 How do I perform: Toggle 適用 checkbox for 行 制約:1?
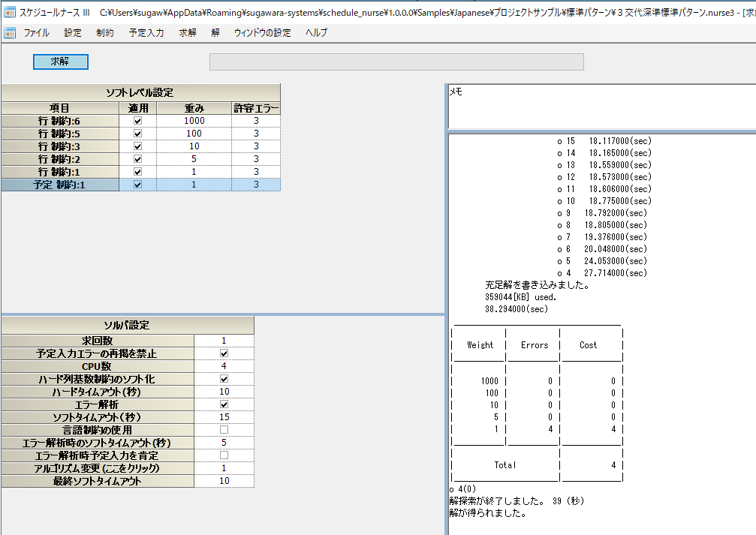click(x=138, y=172)
